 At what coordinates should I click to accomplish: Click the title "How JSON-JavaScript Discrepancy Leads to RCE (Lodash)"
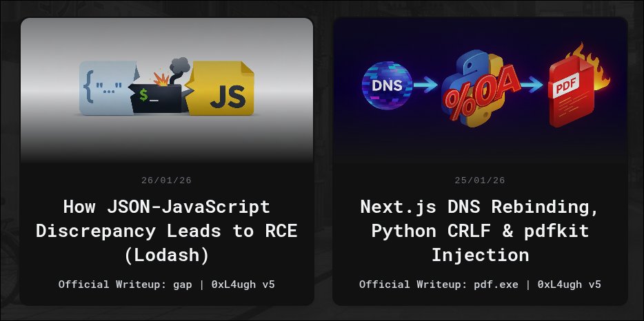point(167,231)
